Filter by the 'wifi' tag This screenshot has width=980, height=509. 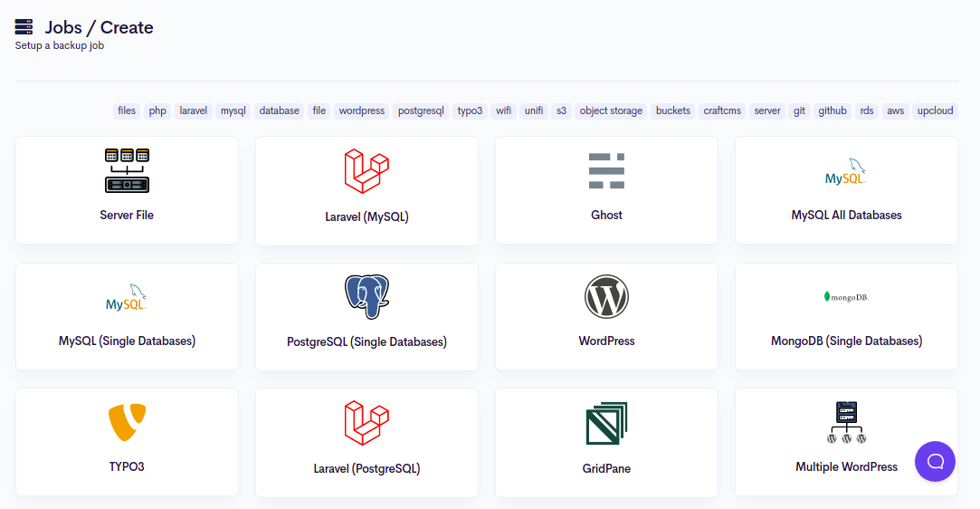point(504,110)
